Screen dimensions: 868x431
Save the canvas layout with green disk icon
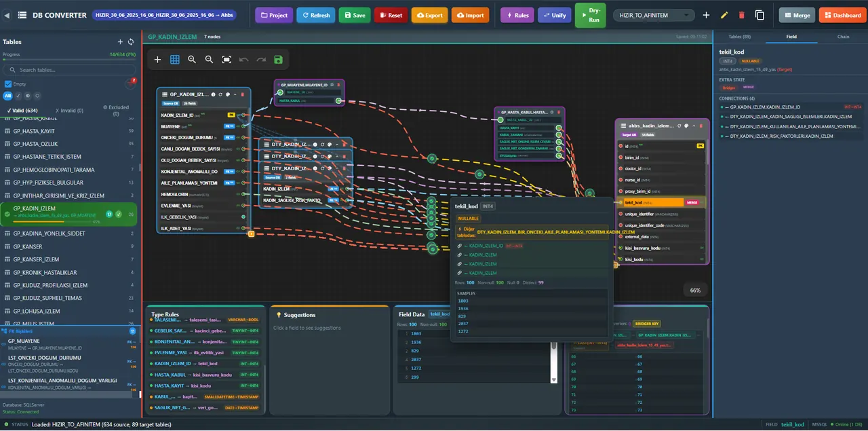[278, 60]
